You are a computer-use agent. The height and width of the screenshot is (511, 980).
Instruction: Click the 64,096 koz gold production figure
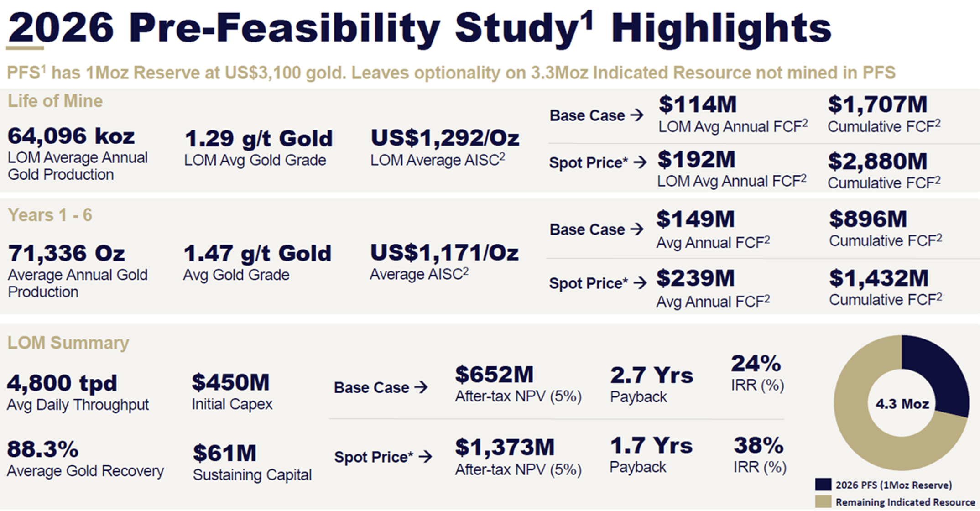(x=71, y=136)
